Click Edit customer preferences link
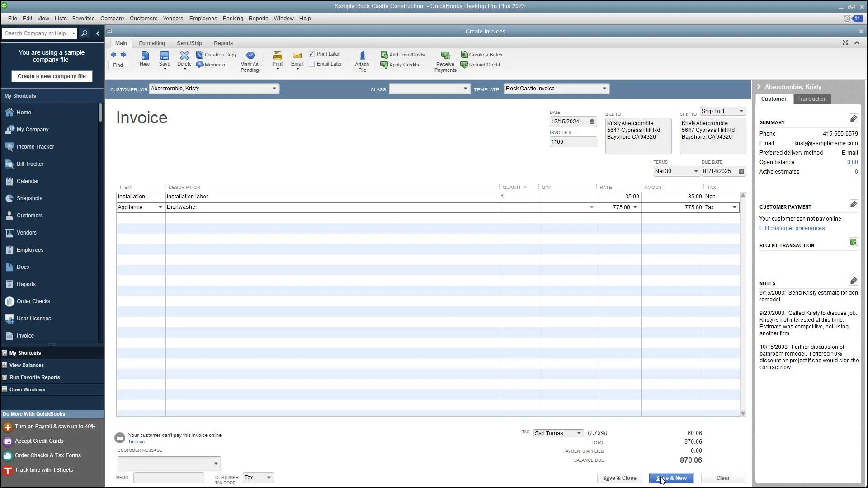 792,228
